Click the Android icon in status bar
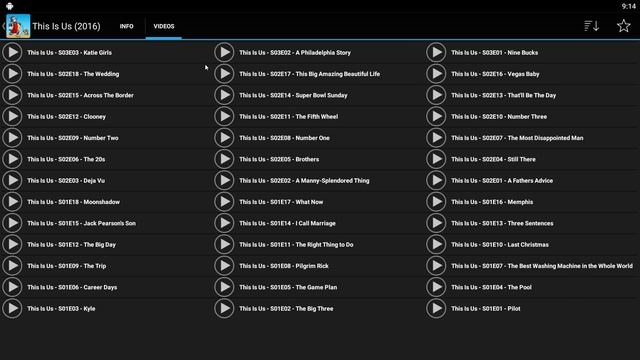The image size is (640, 360). [x=9, y=6]
